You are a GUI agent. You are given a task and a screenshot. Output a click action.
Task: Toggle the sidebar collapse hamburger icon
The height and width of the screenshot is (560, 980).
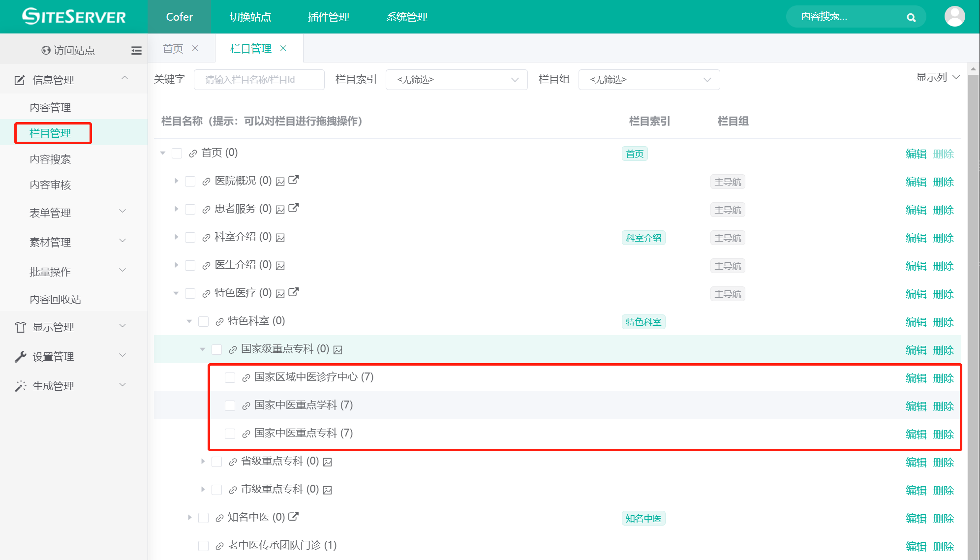[x=136, y=50]
